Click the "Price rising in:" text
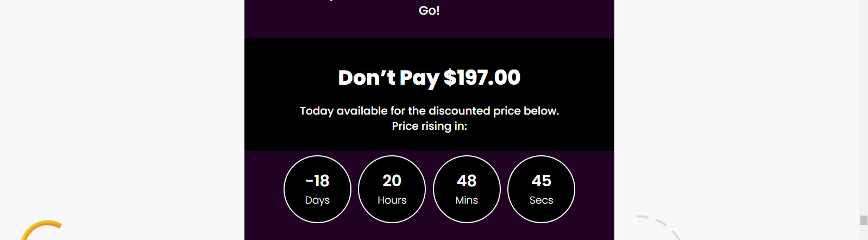Image resolution: width=868 pixels, height=240 pixels. [x=429, y=126]
